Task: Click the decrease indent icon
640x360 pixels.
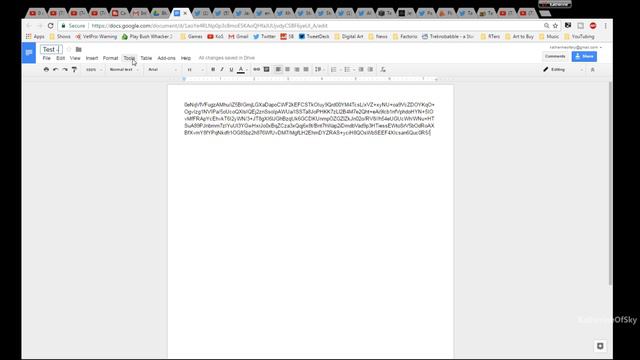Action: (x=361, y=70)
